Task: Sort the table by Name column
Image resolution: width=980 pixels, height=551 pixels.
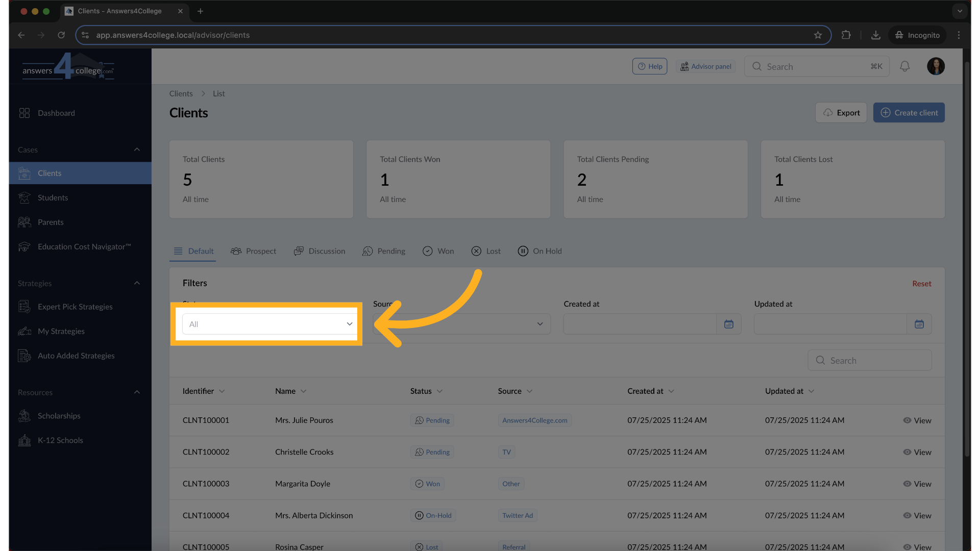Action: point(290,391)
